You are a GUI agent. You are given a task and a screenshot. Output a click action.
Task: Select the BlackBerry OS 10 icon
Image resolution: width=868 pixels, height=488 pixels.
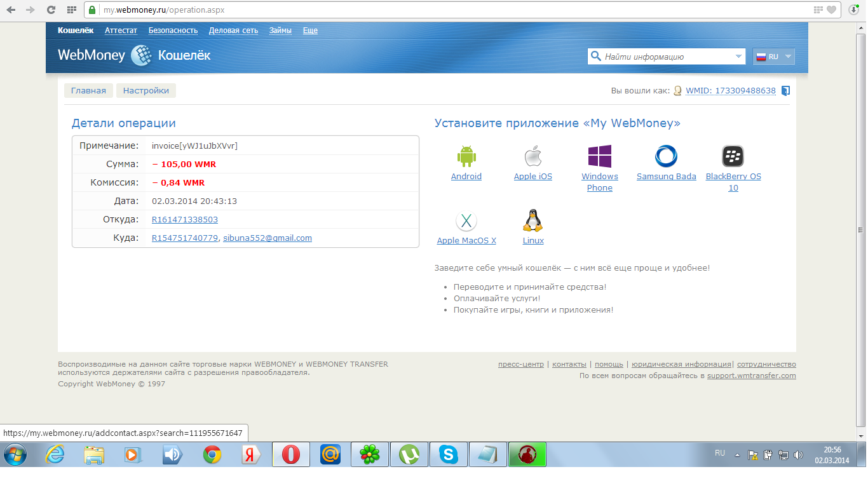pos(733,156)
